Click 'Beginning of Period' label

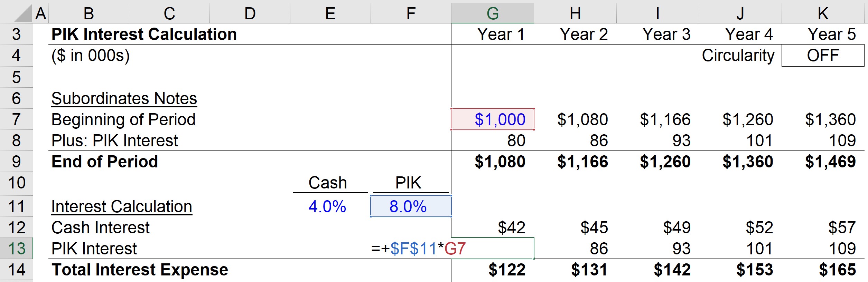click(x=123, y=120)
